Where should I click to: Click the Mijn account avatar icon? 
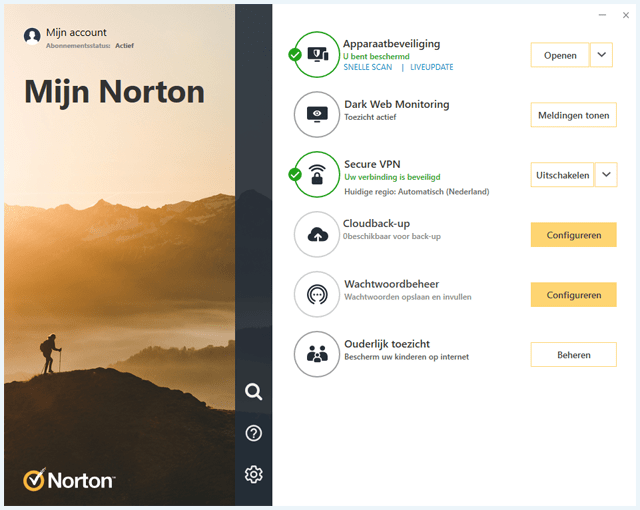click(32, 36)
